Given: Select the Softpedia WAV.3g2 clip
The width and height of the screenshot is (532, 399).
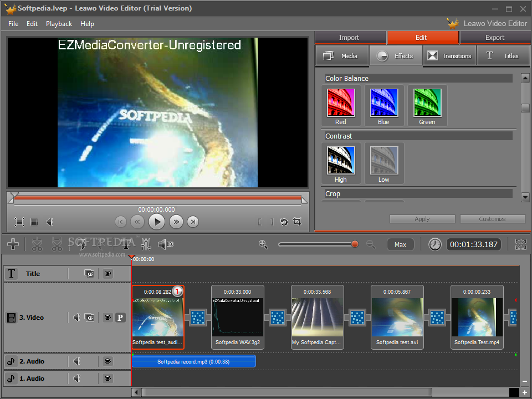Looking at the screenshot, I should [x=238, y=317].
